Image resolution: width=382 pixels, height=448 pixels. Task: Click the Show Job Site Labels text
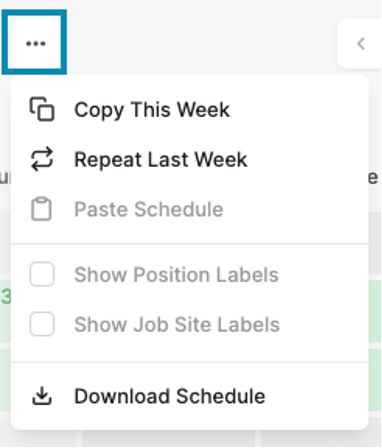coord(177,324)
